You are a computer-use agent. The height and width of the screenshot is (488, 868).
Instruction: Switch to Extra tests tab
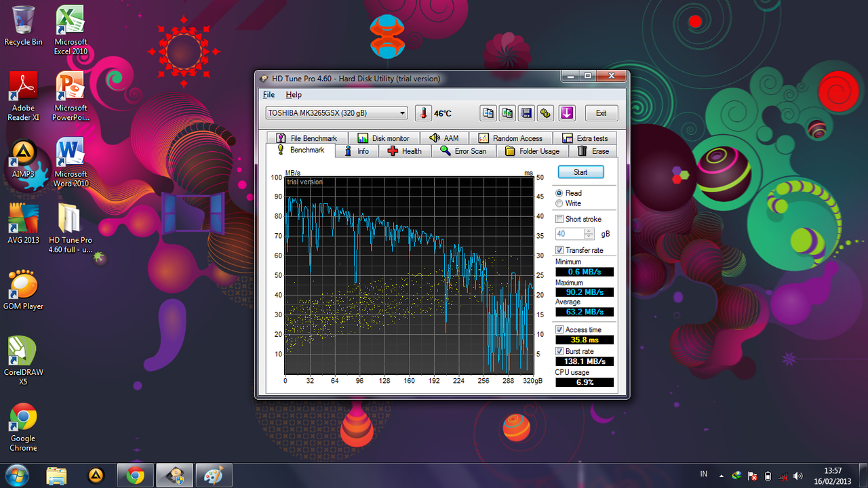tap(585, 138)
